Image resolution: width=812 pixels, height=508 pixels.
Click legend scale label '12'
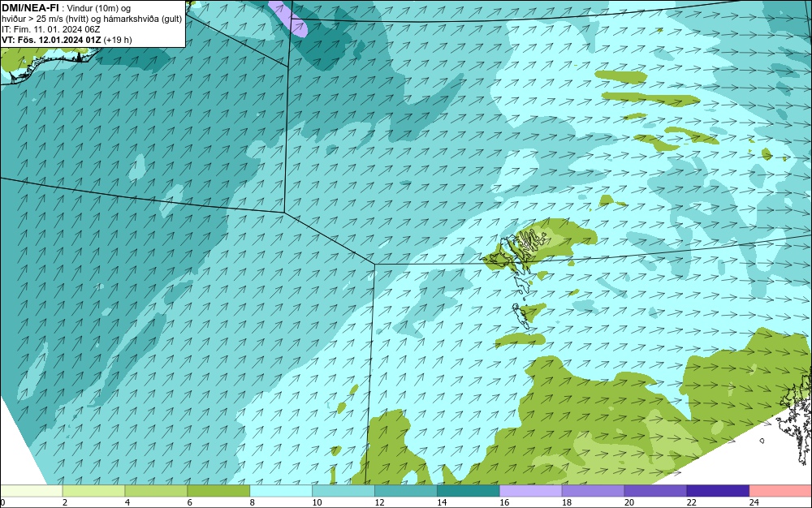[379, 502]
